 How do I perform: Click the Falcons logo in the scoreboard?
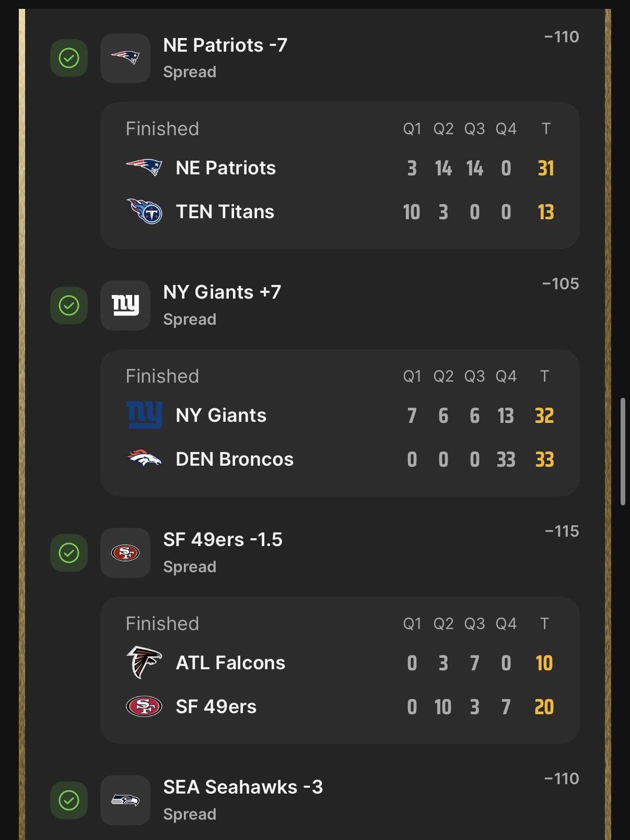point(144,662)
